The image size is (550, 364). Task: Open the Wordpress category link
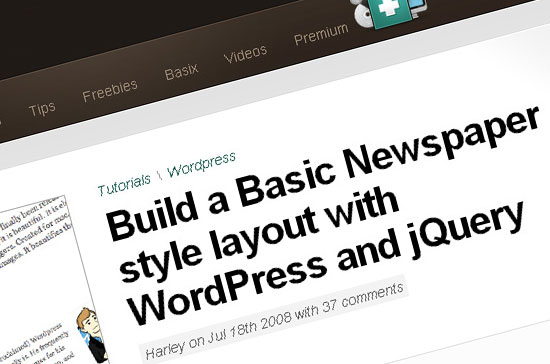point(201,164)
